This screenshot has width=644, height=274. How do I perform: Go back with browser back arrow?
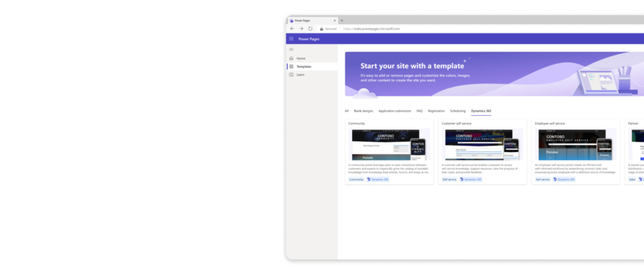point(292,29)
